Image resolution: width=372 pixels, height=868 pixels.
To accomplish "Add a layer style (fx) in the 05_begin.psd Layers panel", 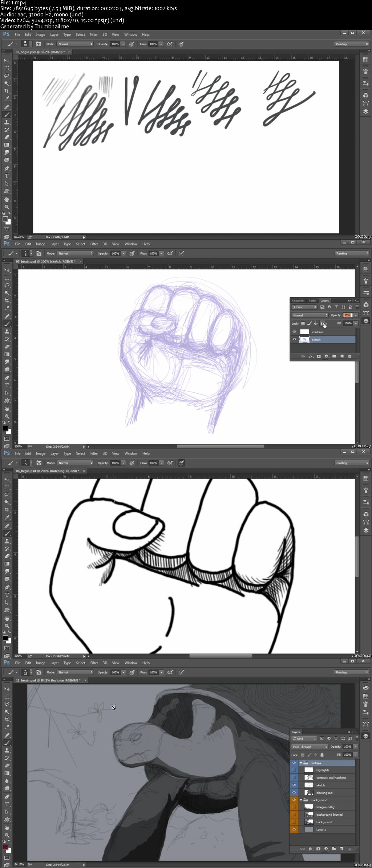I will click(311, 356).
